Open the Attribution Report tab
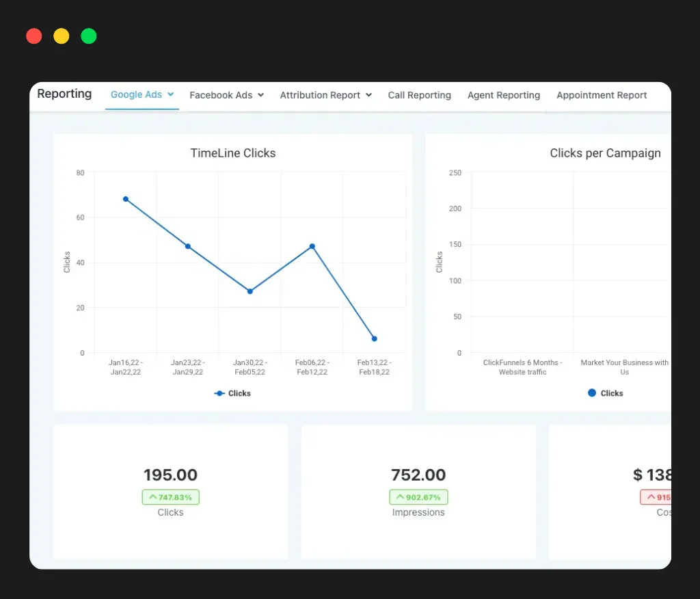The height and width of the screenshot is (599, 700). click(x=325, y=95)
